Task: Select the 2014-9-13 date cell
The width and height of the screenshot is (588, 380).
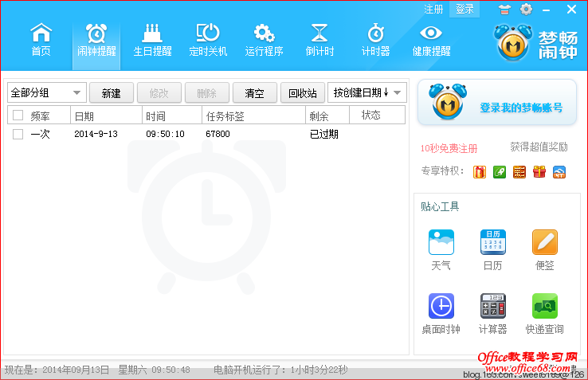Action: click(96, 134)
